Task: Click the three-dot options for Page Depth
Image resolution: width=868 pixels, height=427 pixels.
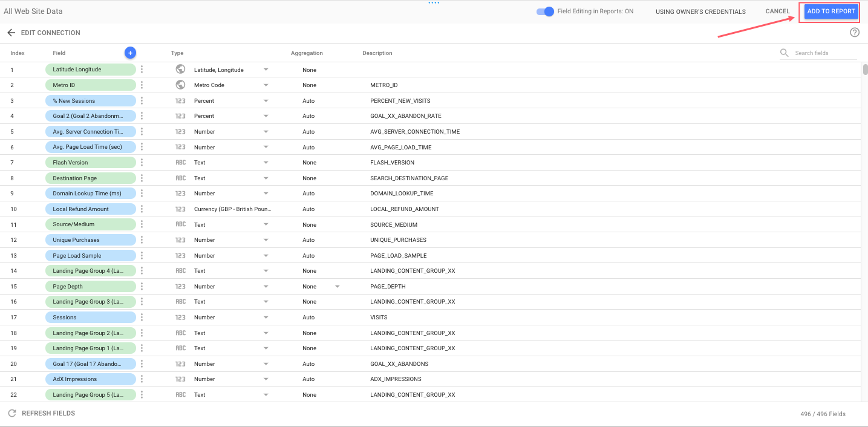Action: click(x=142, y=286)
